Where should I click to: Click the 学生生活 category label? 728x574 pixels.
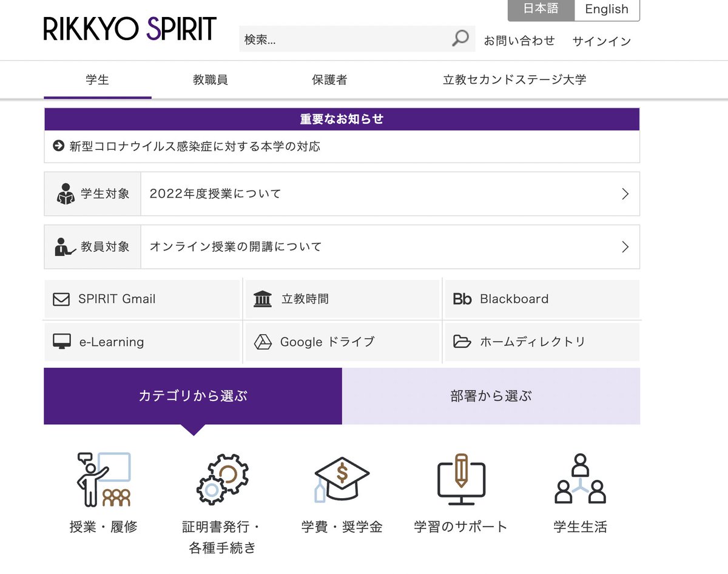581,527
